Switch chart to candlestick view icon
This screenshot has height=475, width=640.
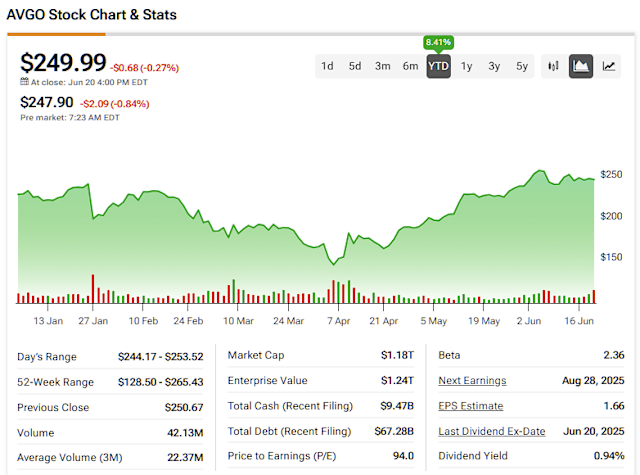point(553,66)
